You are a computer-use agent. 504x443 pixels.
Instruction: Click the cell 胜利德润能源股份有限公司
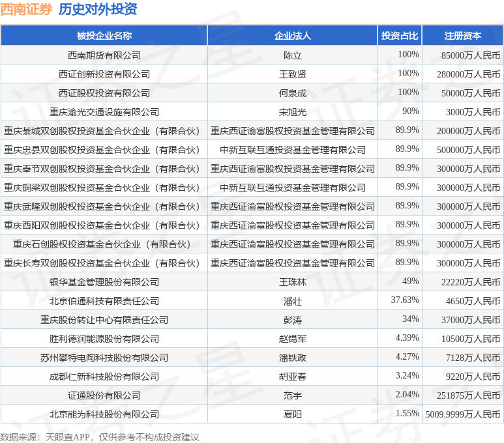pos(104,339)
